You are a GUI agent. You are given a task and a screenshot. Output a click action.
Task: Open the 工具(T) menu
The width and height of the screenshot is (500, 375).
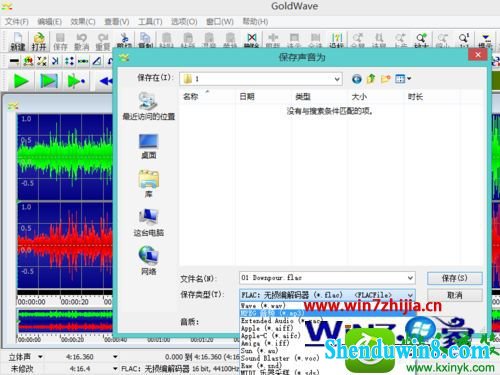tap(150, 22)
